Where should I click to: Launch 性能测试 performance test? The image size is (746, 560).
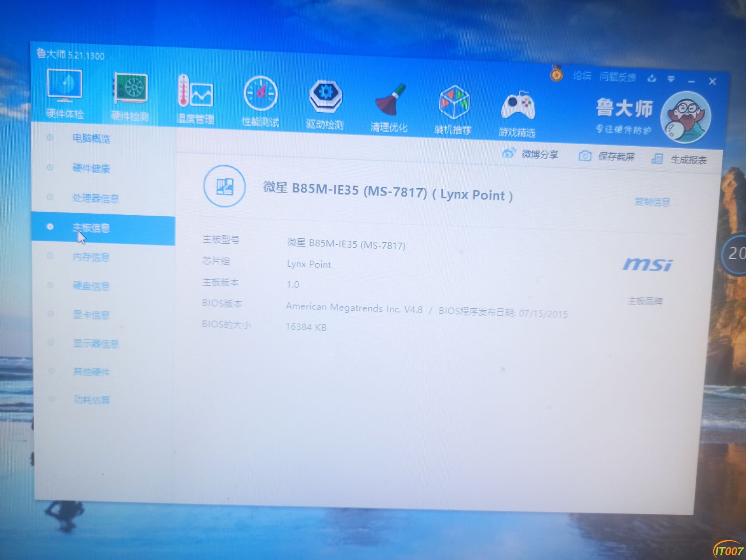pyautogui.click(x=260, y=101)
